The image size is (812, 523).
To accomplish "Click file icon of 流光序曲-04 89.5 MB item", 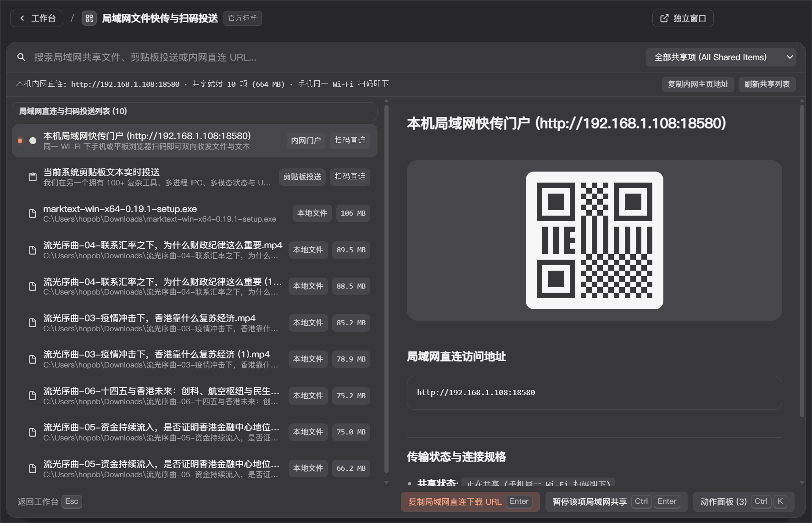I will 33,250.
